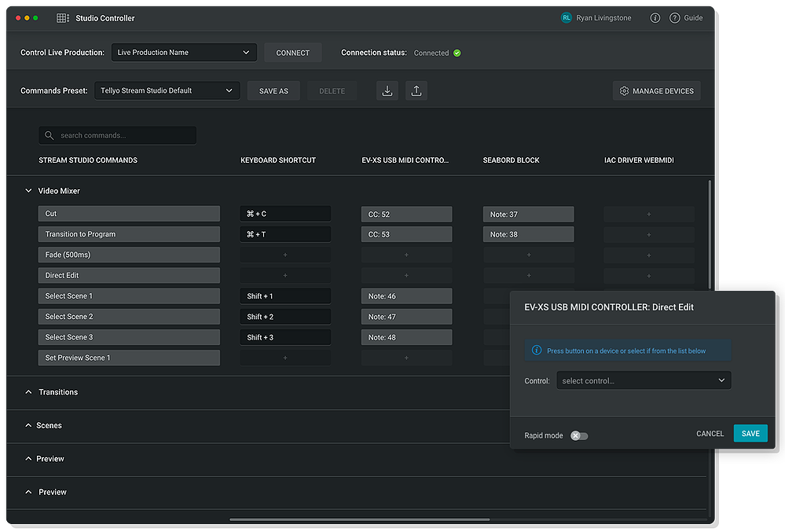Add Seabord Block mapping for Direct Edit
Screen dimensions: 785x532
528,275
